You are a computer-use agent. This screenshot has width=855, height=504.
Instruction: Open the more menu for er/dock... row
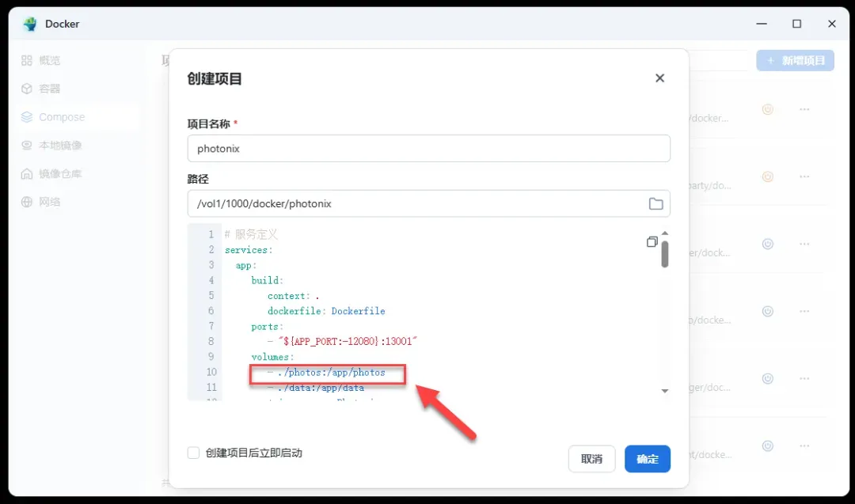click(804, 244)
